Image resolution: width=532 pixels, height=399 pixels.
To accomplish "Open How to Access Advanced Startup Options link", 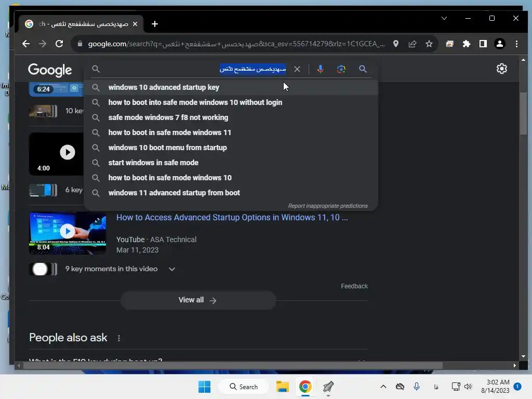I will coord(232,218).
